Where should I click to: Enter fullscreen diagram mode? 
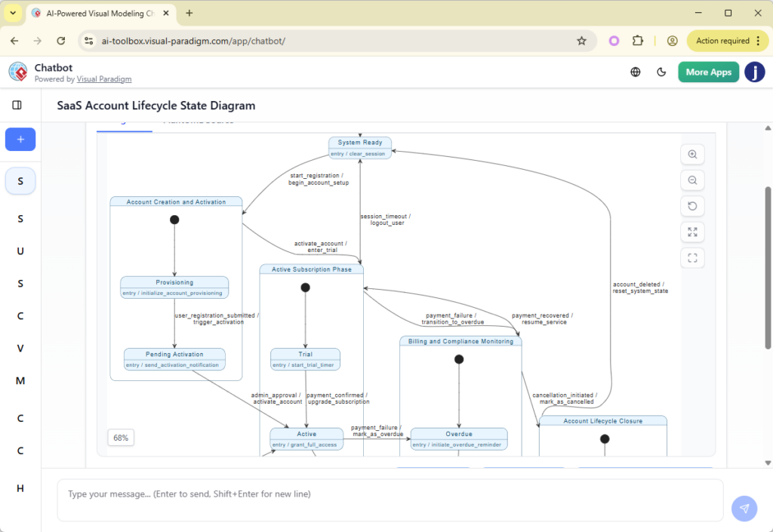coord(692,257)
